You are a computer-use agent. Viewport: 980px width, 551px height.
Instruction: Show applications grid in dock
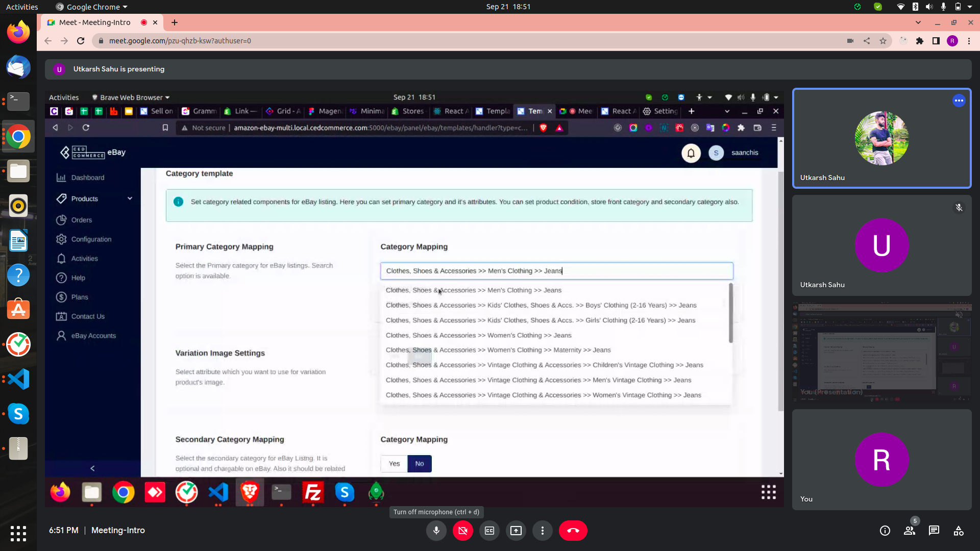18,534
